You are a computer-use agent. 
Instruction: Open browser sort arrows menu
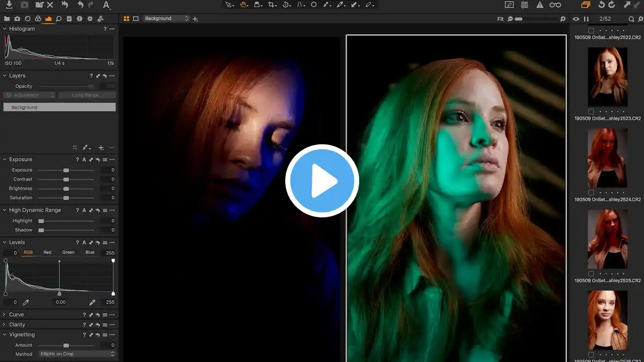(586, 19)
